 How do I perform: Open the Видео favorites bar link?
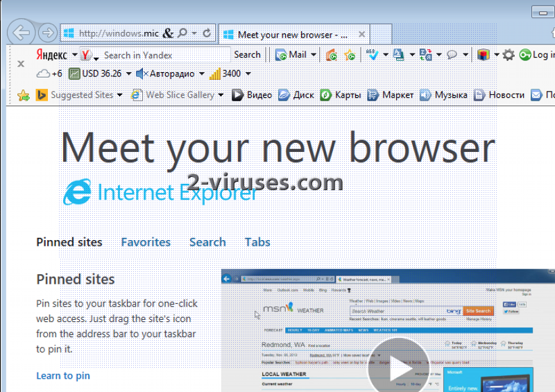252,95
